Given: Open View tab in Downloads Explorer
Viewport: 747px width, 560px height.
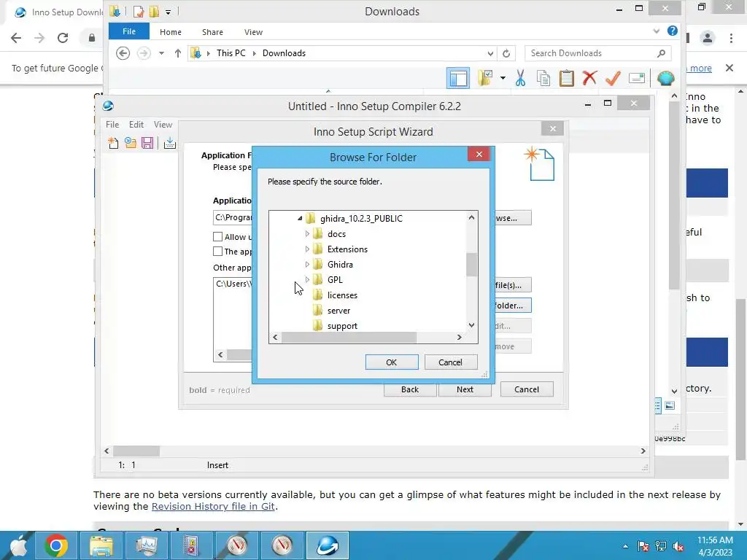Looking at the screenshot, I should pyautogui.click(x=253, y=32).
